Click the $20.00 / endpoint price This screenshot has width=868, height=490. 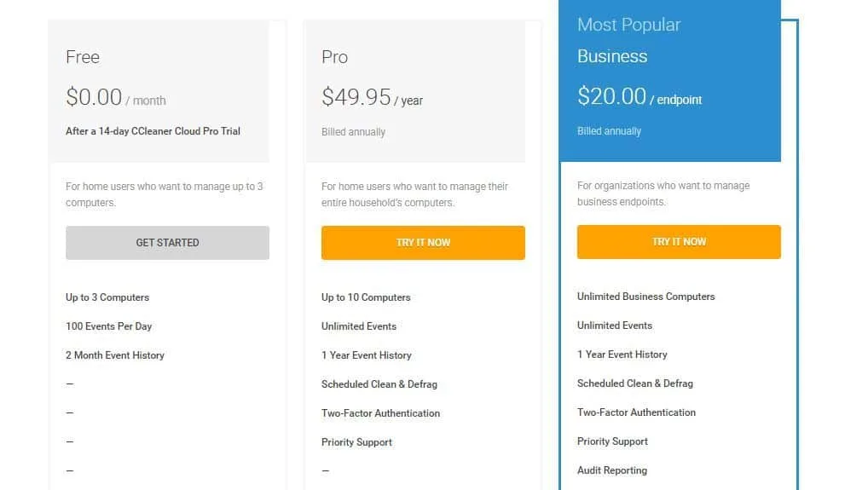pos(639,96)
